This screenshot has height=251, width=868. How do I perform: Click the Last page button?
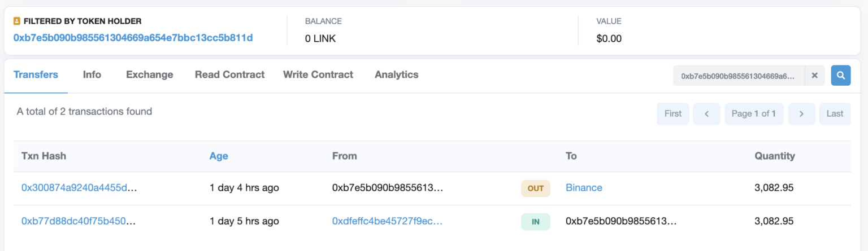point(835,113)
